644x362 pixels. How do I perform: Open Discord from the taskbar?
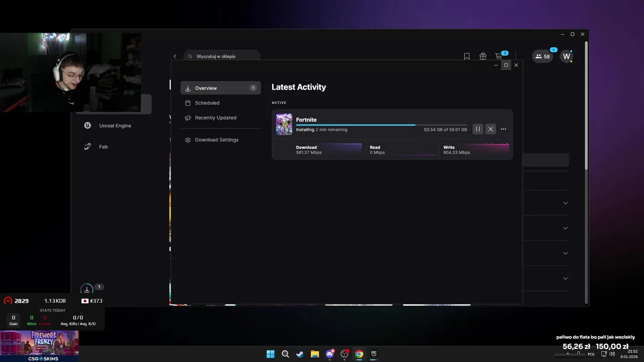pos(330,354)
